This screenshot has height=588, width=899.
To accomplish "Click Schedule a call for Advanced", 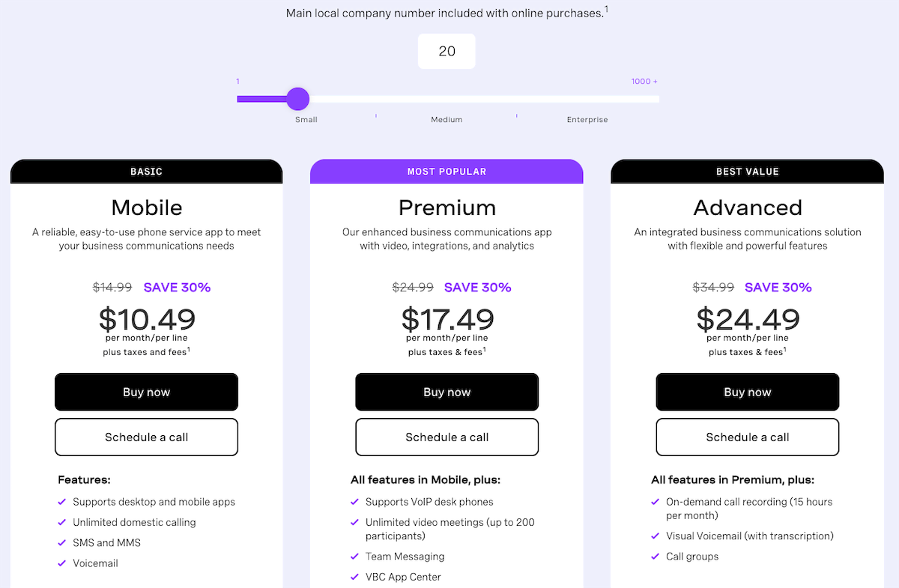I will (x=747, y=437).
